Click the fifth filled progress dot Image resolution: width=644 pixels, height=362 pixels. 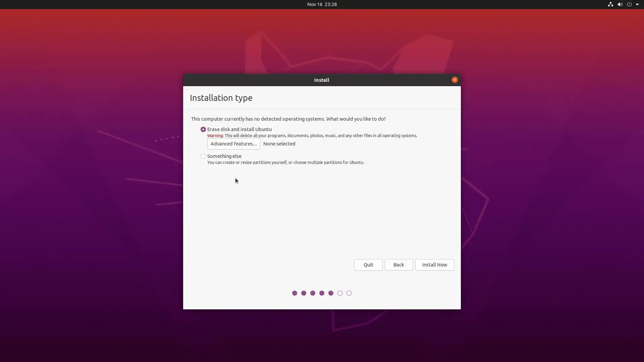point(331,293)
